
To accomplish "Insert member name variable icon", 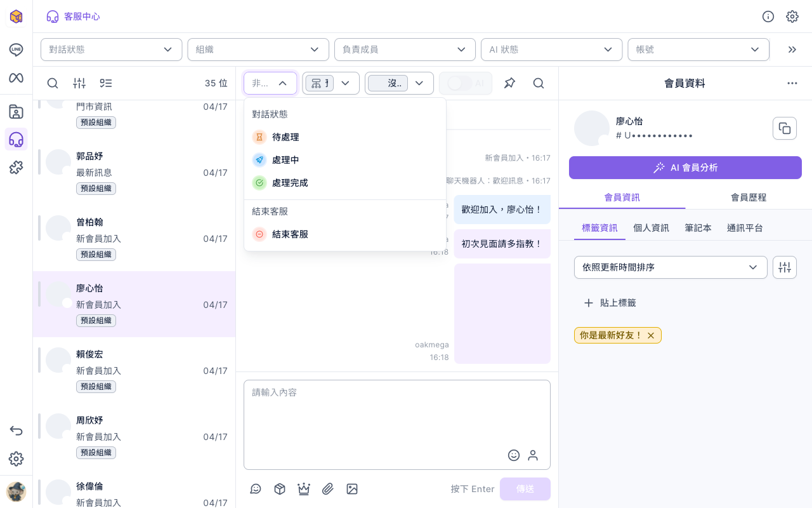I will point(533,455).
